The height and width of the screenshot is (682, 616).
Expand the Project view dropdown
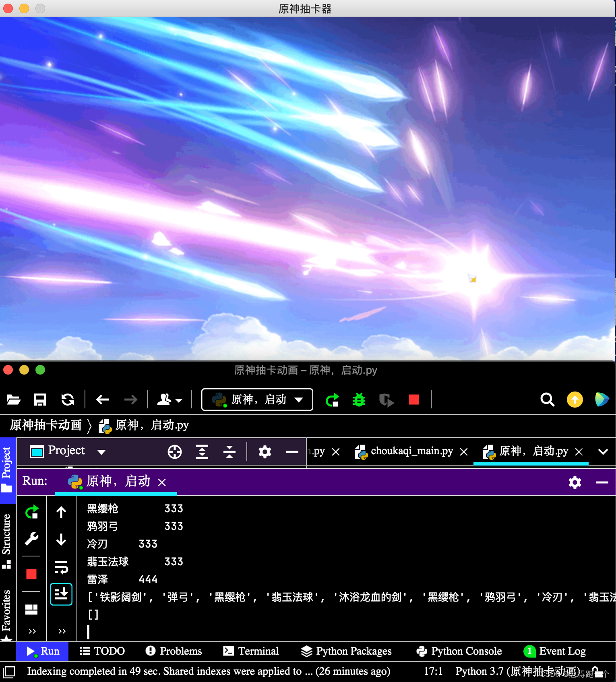pyautogui.click(x=101, y=452)
